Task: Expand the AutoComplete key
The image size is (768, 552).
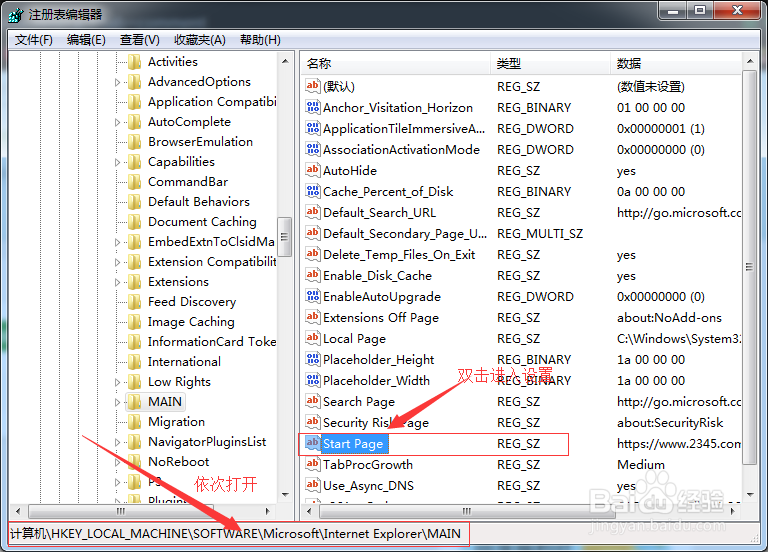Action: [x=118, y=122]
